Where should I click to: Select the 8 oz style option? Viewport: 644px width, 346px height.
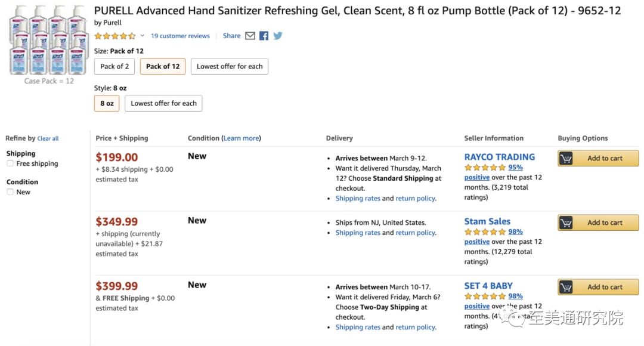pos(107,103)
